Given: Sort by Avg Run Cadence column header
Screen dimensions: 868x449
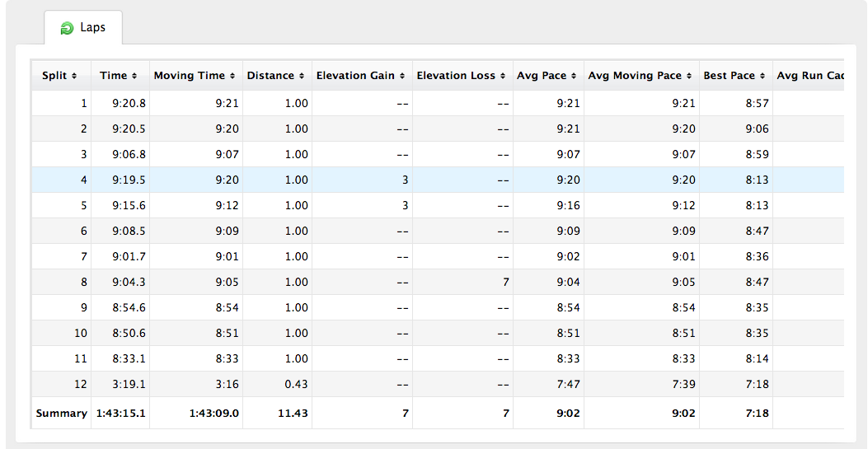Looking at the screenshot, I should pos(809,76).
